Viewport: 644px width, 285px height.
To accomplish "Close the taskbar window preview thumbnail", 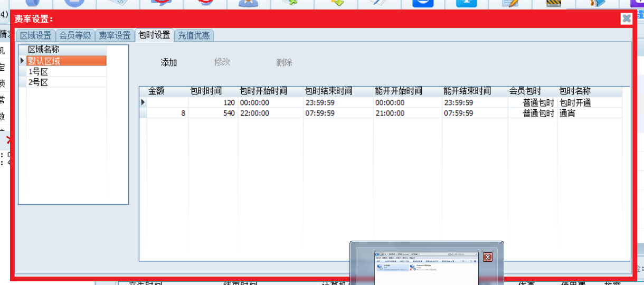I will point(488,257).
